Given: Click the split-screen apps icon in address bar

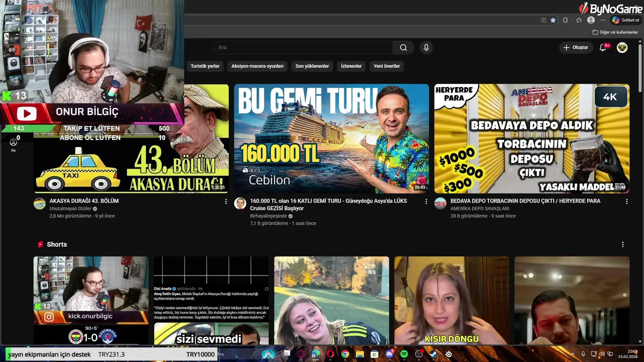Looking at the screenshot, I should (x=543, y=20).
